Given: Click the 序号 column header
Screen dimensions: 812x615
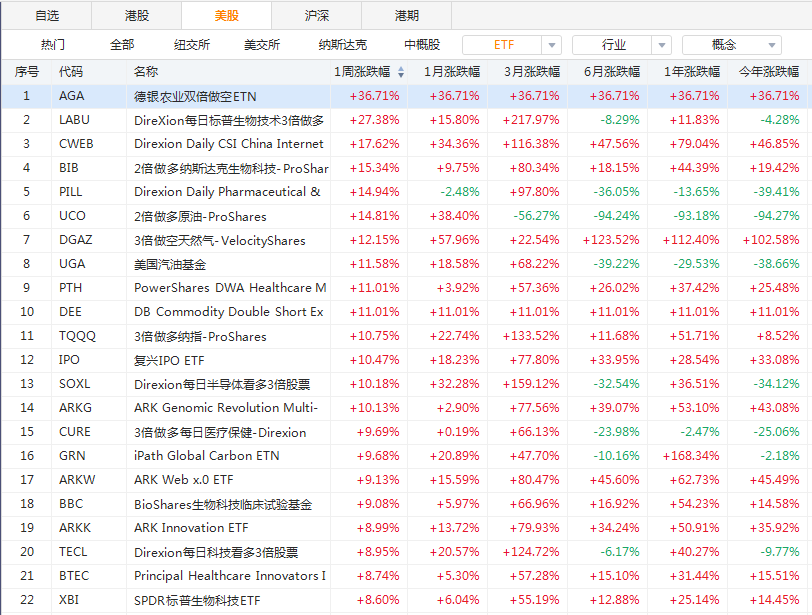Looking at the screenshot, I should click(26, 72).
